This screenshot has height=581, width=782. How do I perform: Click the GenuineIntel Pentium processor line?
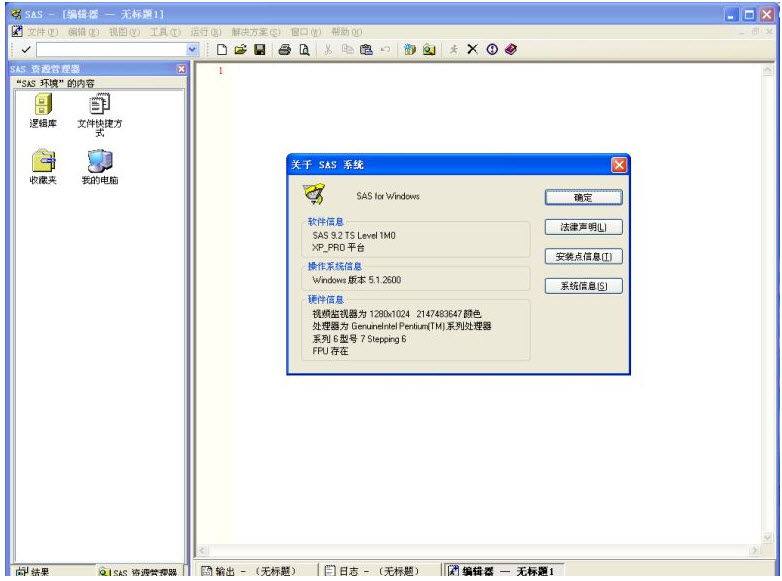click(x=401, y=326)
